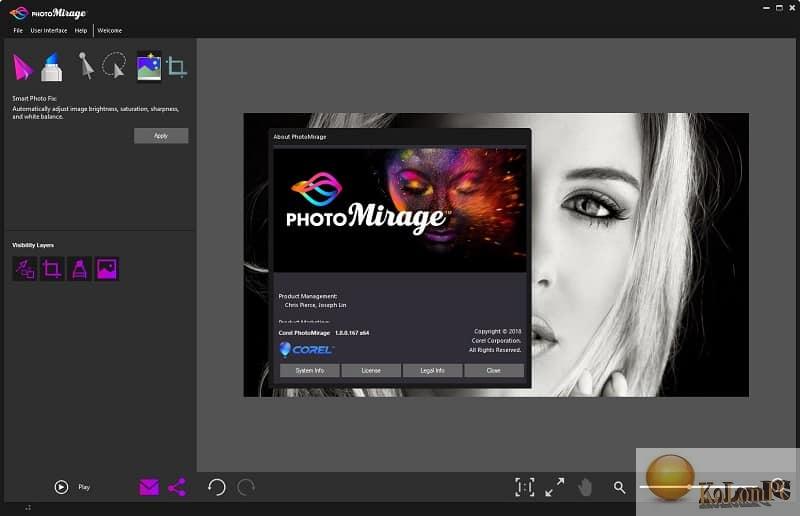Open the User Interface menu
800x516 pixels.
point(48,31)
